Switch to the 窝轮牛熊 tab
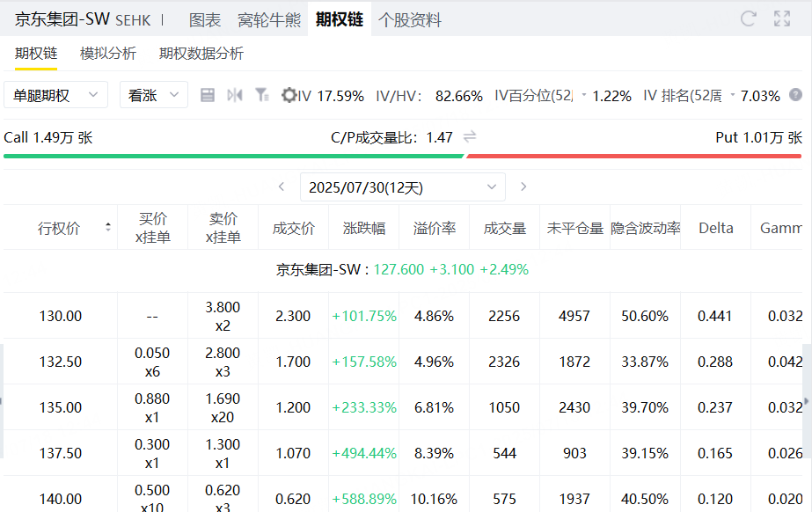 point(269,20)
